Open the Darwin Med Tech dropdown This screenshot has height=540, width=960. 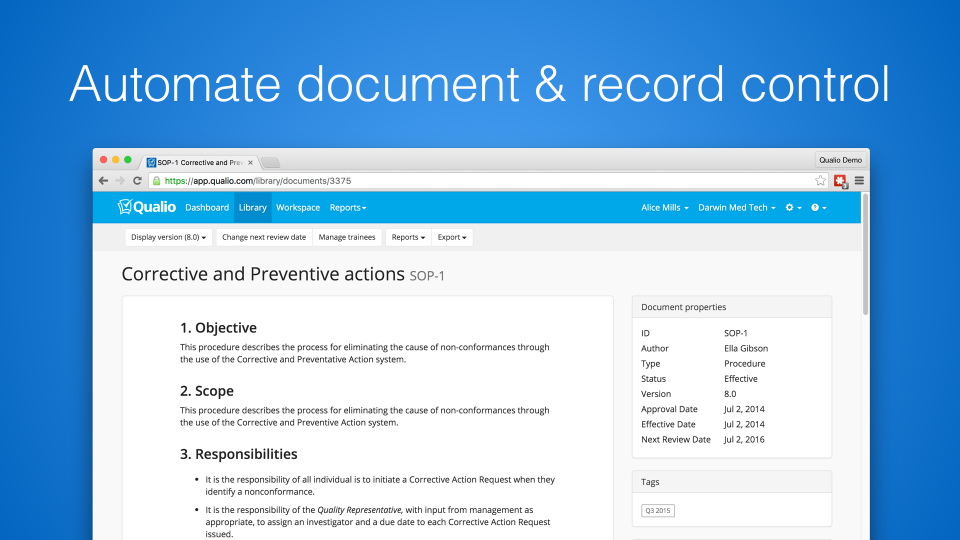coord(737,208)
